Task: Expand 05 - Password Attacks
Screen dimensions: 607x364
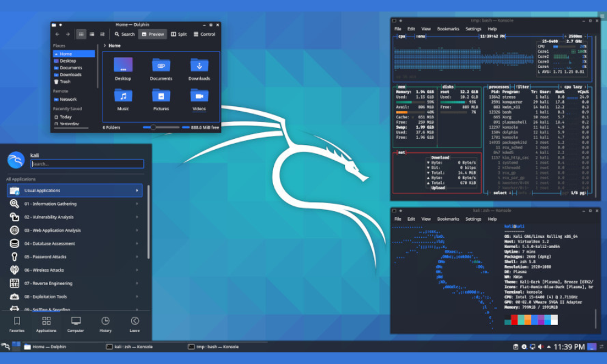Action: [75, 257]
